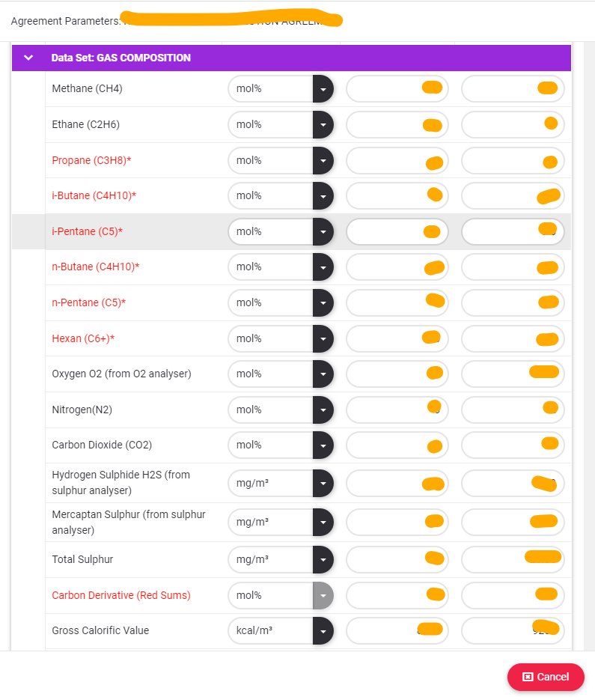Open the Mercaptan Sulphur unit dropdown

pyautogui.click(x=323, y=522)
